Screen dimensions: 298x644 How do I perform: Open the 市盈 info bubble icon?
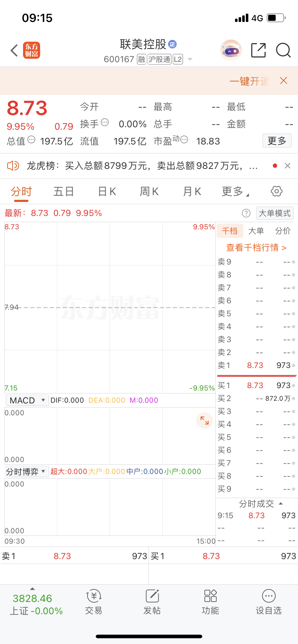(x=184, y=139)
